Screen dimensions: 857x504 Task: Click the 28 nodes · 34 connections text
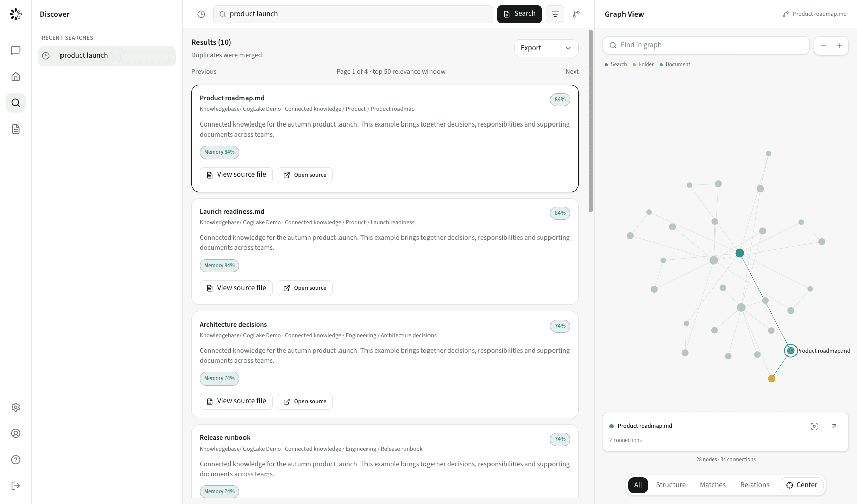coord(726,460)
